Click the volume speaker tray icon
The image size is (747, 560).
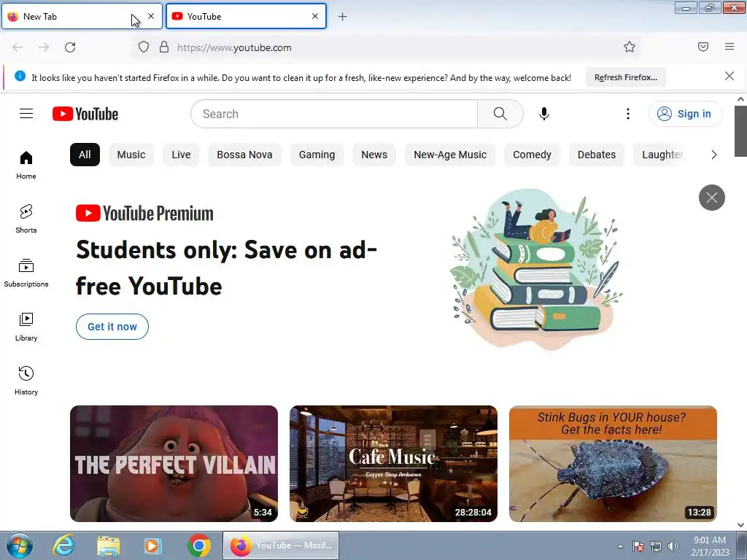point(673,546)
